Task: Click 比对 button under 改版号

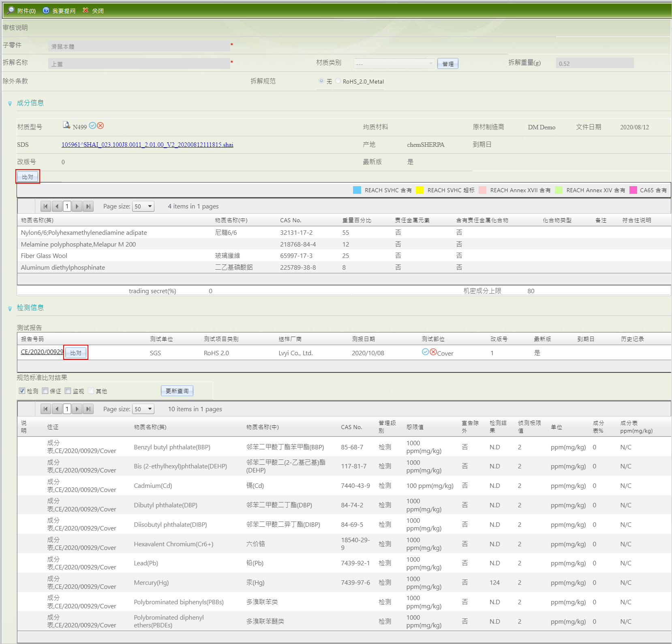Action: click(x=28, y=177)
